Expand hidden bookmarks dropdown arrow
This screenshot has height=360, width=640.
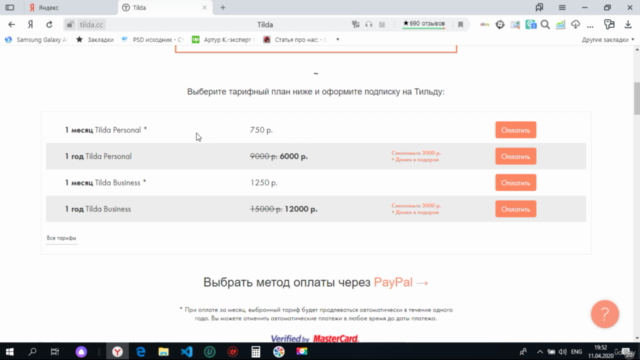[338, 40]
